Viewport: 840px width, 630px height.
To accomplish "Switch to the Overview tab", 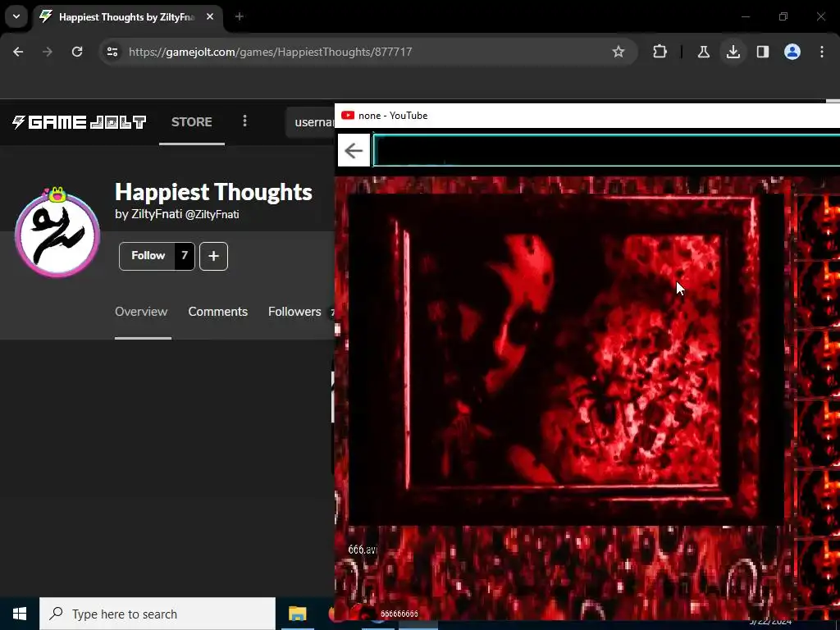I will coord(141,312).
